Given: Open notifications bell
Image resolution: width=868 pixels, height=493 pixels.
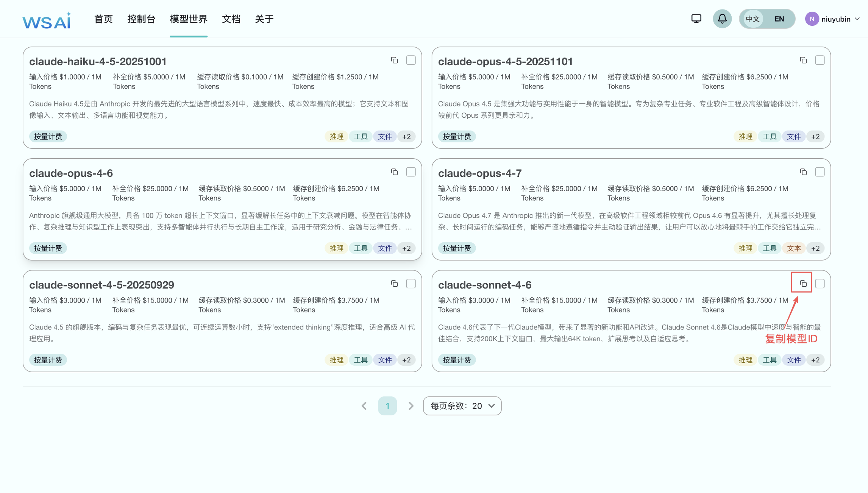Looking at the screenshot, I should (722, 19).
